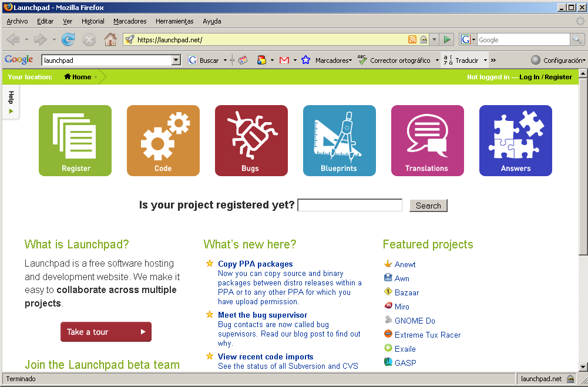Open the Ayuda menu
Viewport: 588px width, 387px height.
tap(212, 21)
